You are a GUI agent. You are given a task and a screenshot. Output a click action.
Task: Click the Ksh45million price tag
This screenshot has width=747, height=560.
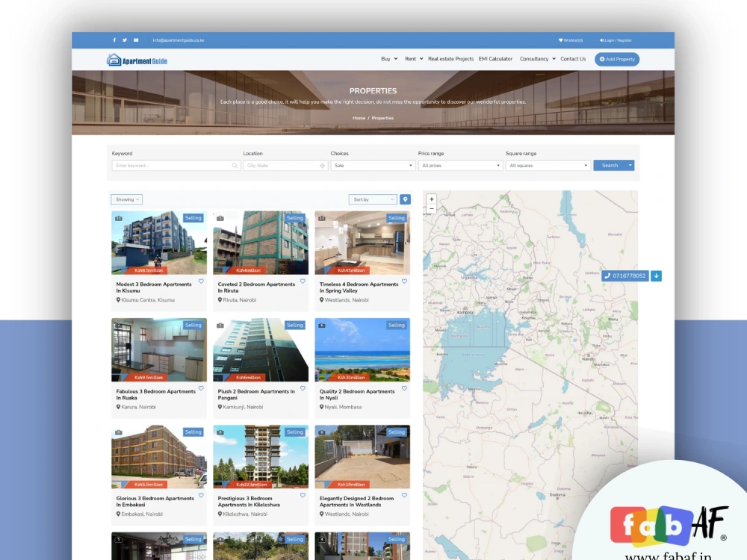point(350,270)
